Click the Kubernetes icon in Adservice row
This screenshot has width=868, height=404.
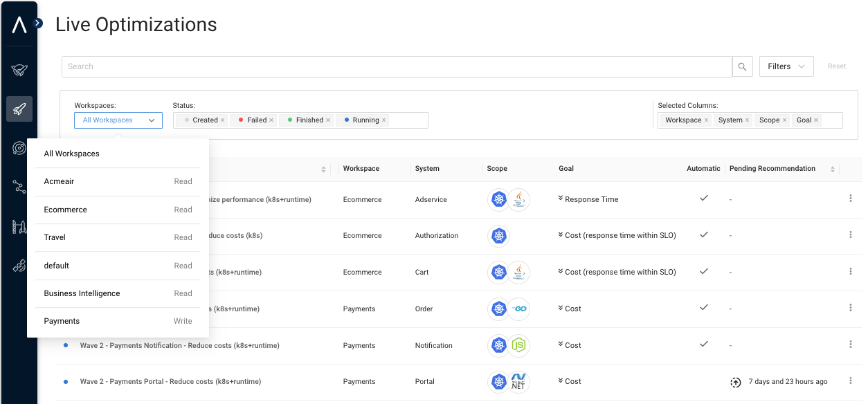[x=498, y=200]
